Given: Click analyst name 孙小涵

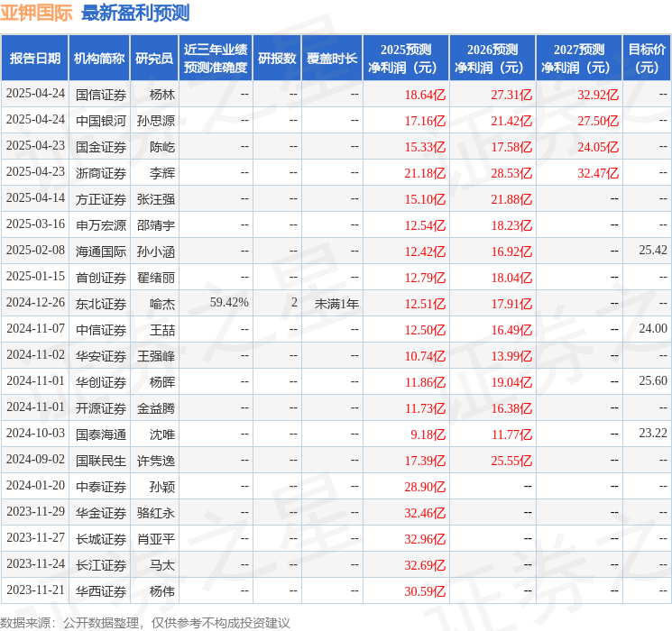Looking at the screenshot, I should pos(156,251).
